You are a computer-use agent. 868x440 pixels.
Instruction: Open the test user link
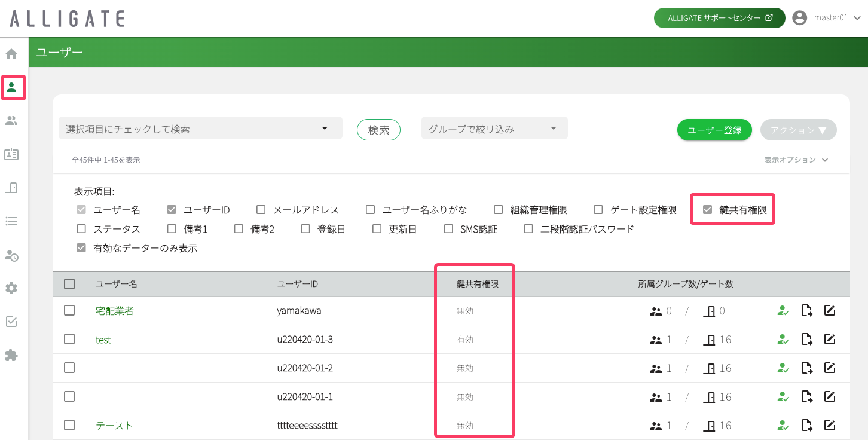click(x=103, y=340)
